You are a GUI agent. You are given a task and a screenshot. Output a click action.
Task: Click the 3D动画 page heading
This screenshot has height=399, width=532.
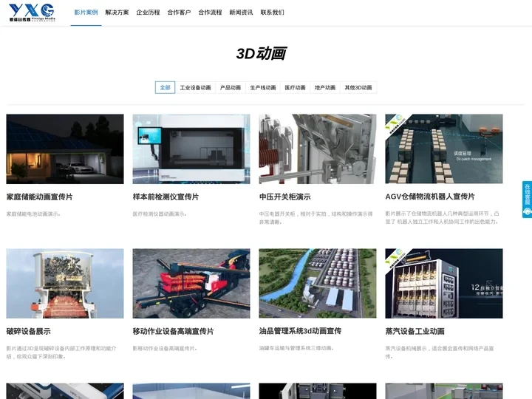[x=262, y=54]
